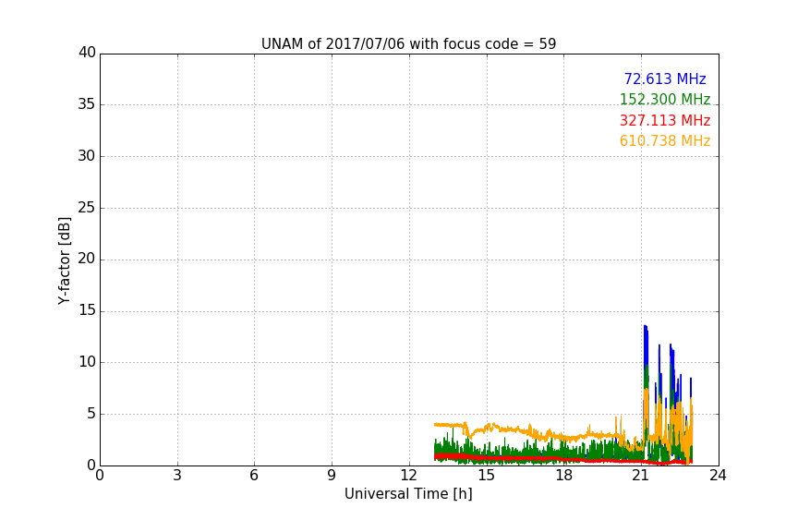Select the orange 610.738 MHz legend label
The height and width of the screenshot is (532, 798).
[665, 141]
